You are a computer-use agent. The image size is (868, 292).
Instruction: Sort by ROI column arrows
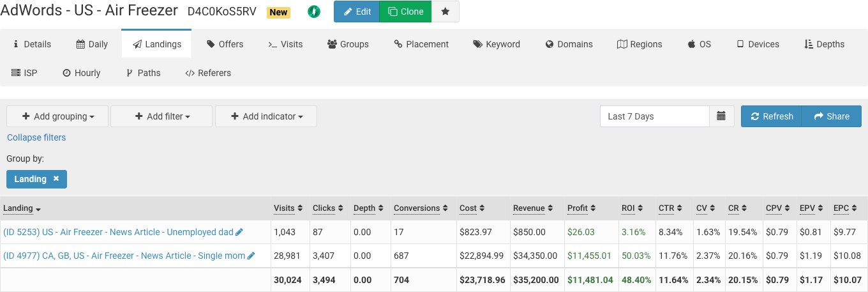[641, 208]
